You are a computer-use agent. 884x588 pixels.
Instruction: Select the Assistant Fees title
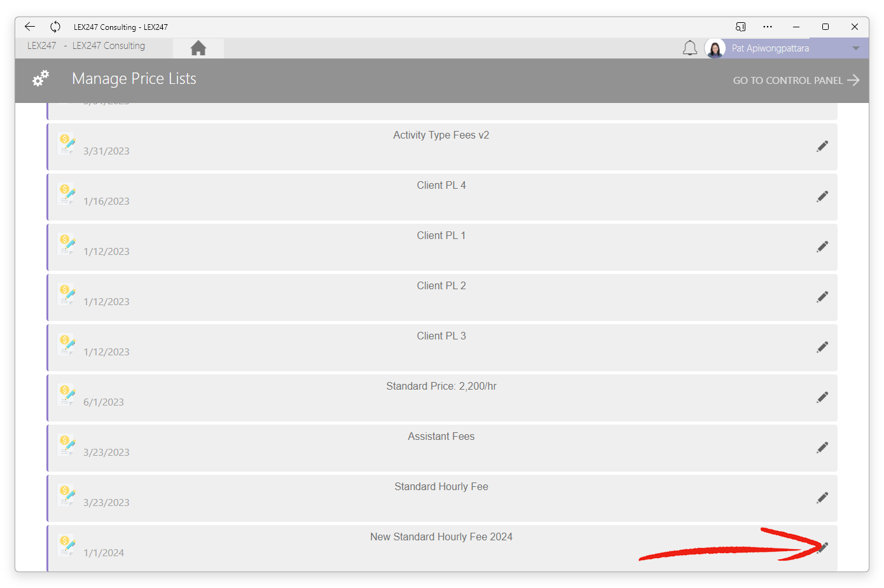click(441, 437)
